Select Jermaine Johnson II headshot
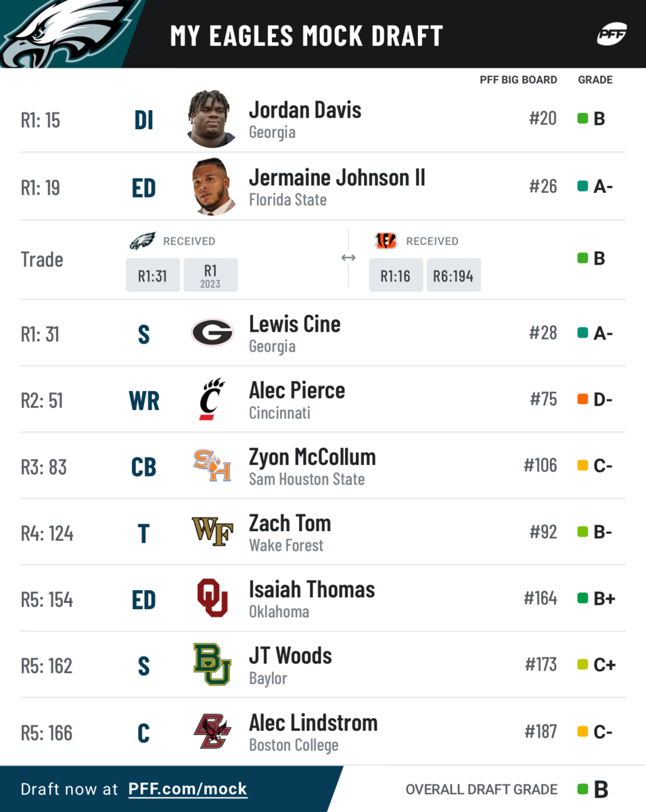646x812 pixels. pyautogui.click(x=212, y=187)
